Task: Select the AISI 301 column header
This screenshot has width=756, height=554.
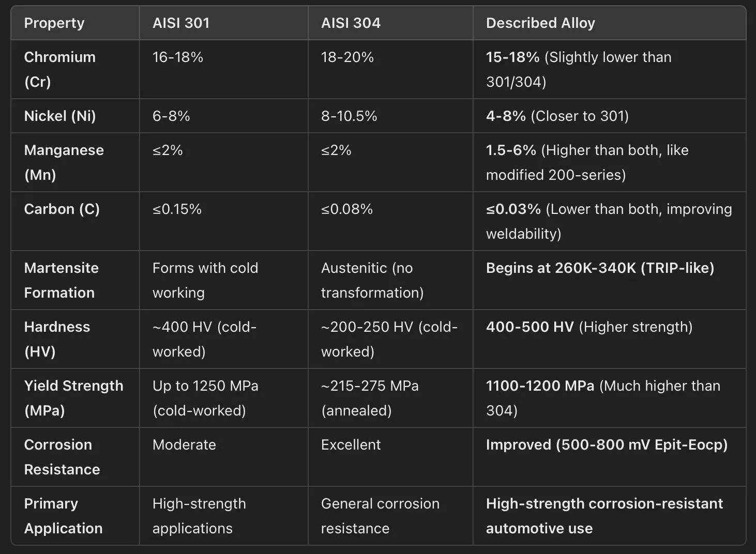Action: [x=181, y=23]
